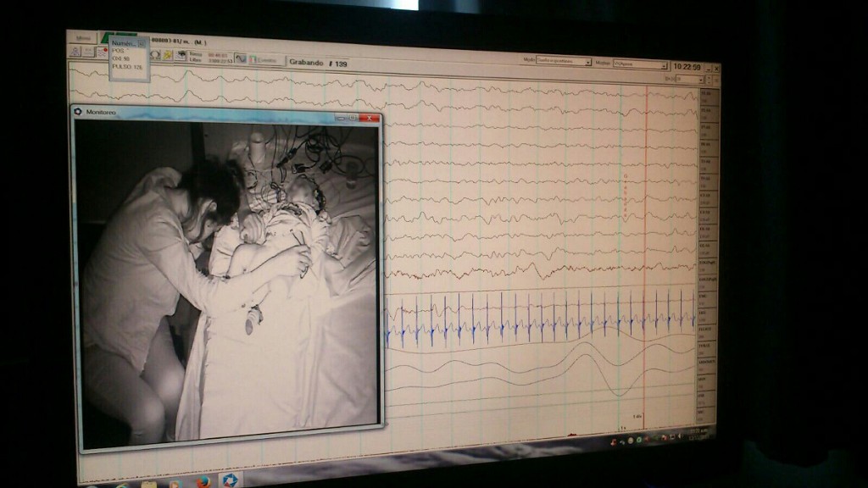Open the Modo dropdown
This screenshot has height=488, width=868.
(564, 61)
